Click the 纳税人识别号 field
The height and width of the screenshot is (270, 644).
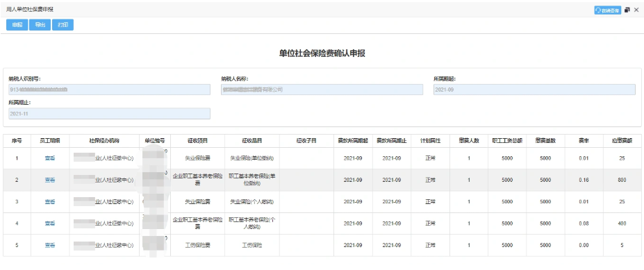click(x=109, y=90)
